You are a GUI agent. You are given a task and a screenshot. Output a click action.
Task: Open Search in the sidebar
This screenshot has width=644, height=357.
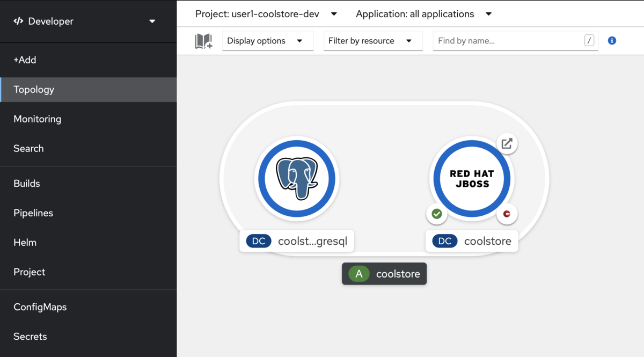tap(88, 149)
